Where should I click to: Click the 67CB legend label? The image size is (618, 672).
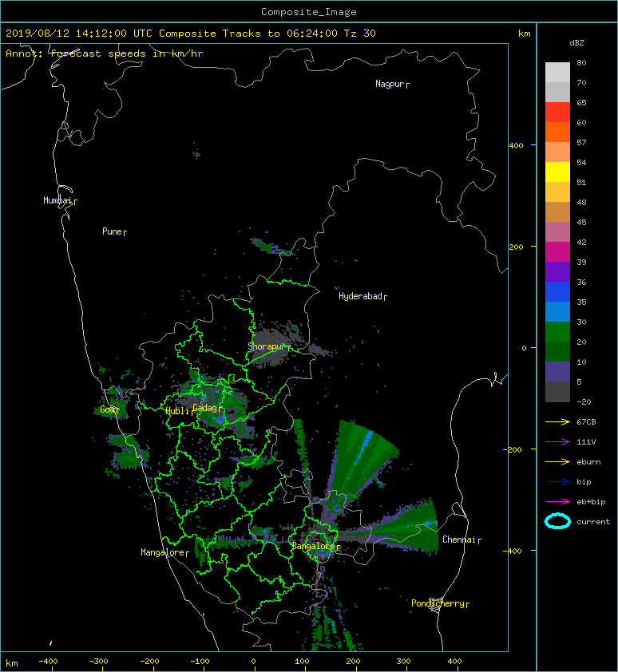[x=586, y=422]
